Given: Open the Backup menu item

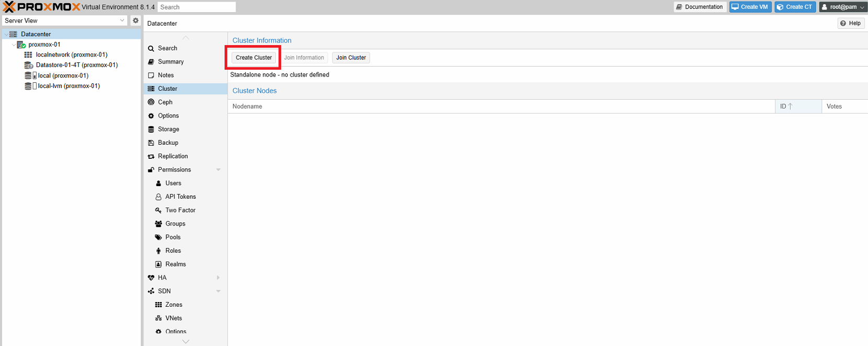Looking at the screenshot, I should [x=185, y=143].
